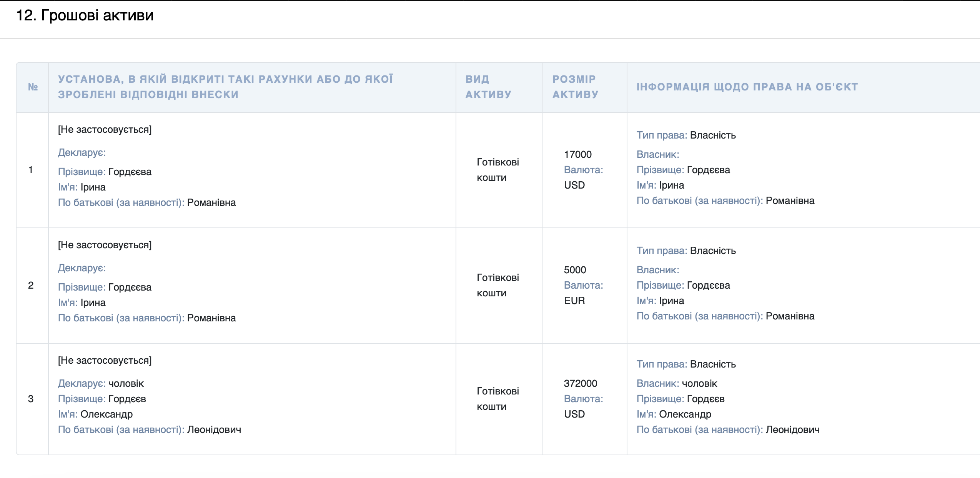980x478 pixels.
Task: Click "Леонідович" in the rights information column
Action: [792, 430]
